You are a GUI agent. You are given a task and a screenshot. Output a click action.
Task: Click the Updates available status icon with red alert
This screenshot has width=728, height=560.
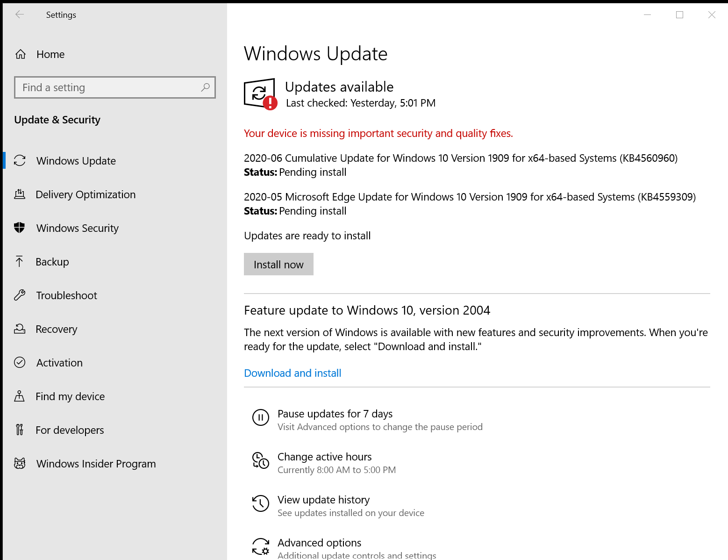tap(261, 94)
